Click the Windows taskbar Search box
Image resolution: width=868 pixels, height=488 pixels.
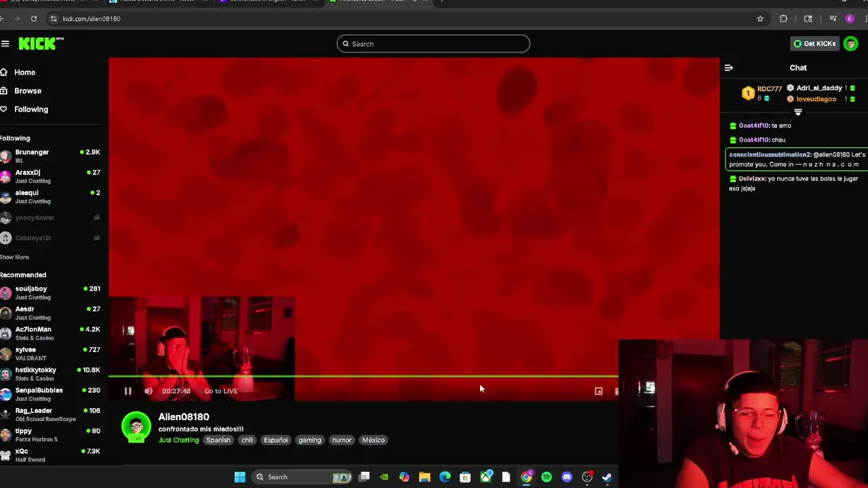pyautogui.click(x=302, y=477)
